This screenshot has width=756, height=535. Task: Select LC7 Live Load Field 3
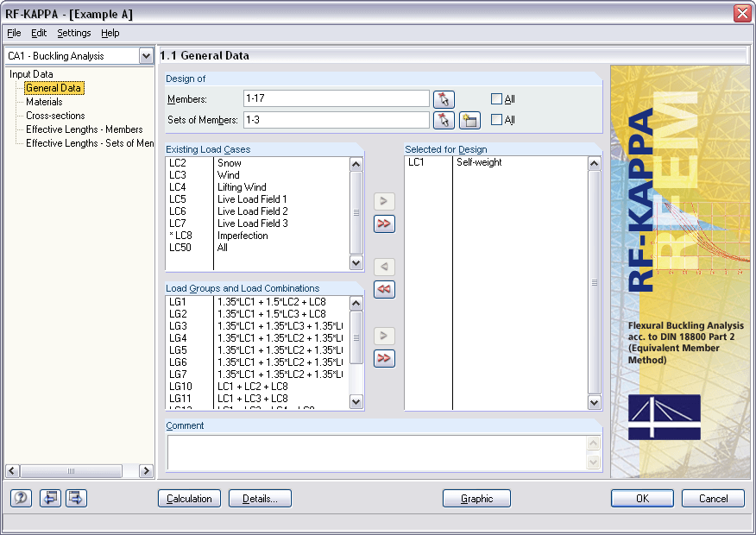[x=257, y=223]
